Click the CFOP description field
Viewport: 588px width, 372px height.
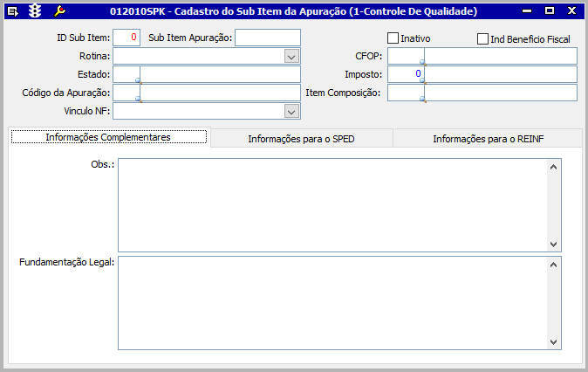pos(501,56)
